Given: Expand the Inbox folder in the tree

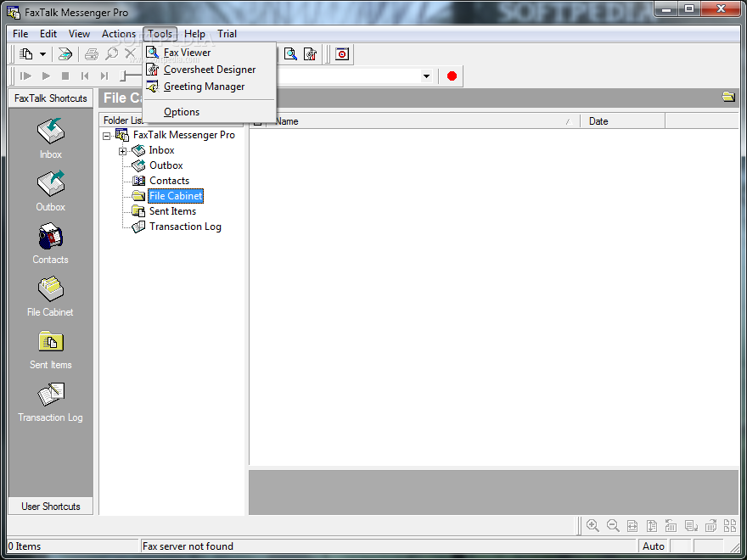Looking at the screenshot, I should pos(122,151).
